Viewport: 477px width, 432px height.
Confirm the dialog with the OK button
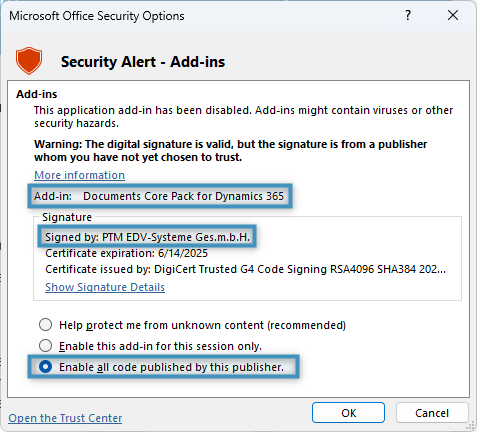click(x=348, y=413)
